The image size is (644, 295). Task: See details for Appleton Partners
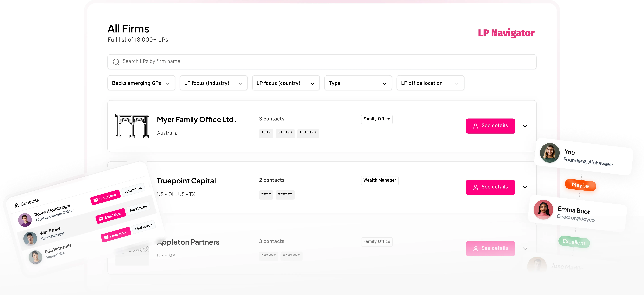(x=490, y=248)
